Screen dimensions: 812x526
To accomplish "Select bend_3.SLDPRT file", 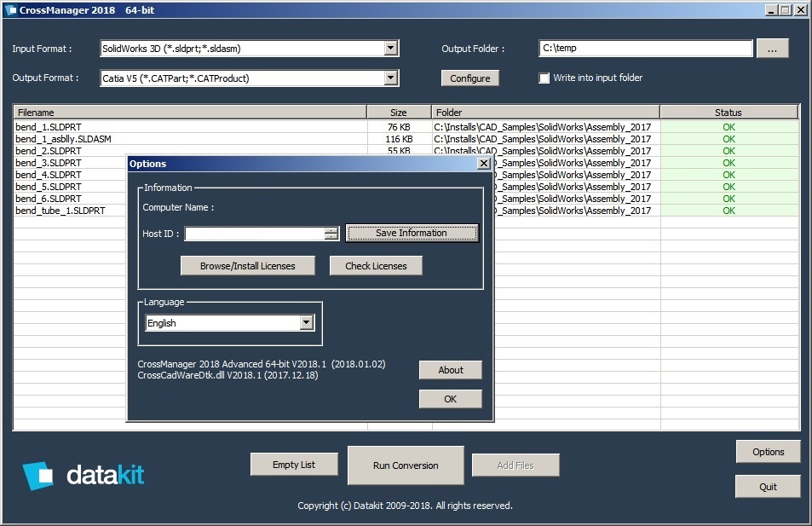I will pos(49,163).
